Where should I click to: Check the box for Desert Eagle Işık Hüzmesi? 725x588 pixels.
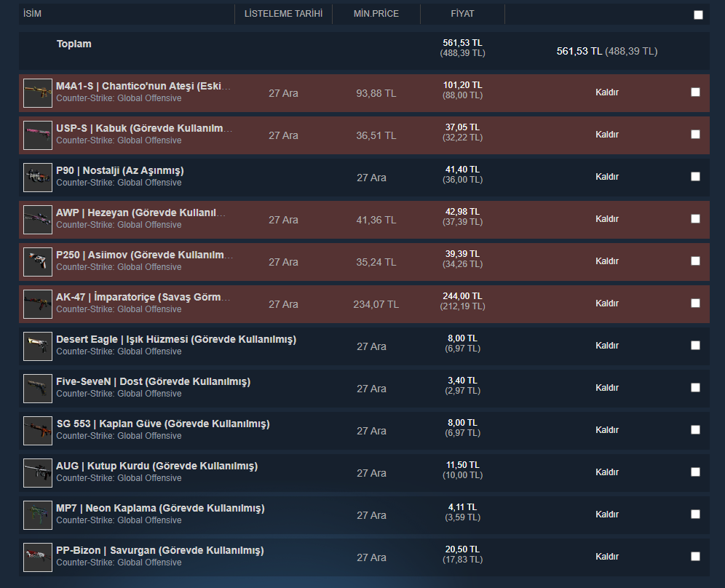(695, 346)
